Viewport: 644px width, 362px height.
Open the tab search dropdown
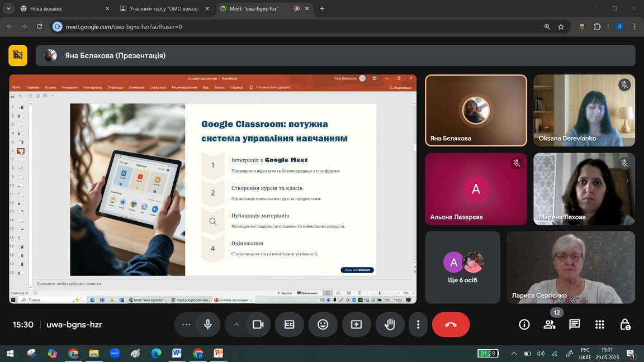point(8,8)
